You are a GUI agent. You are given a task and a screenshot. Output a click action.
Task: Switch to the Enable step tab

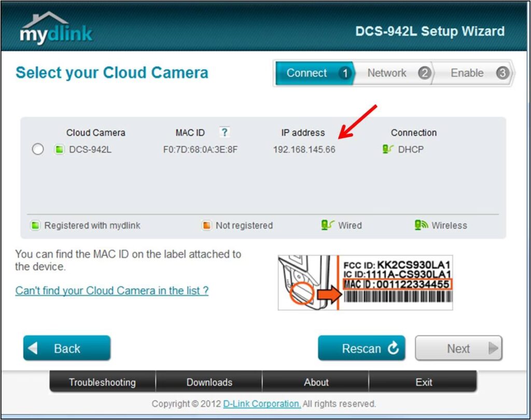[x=473, y=73]
